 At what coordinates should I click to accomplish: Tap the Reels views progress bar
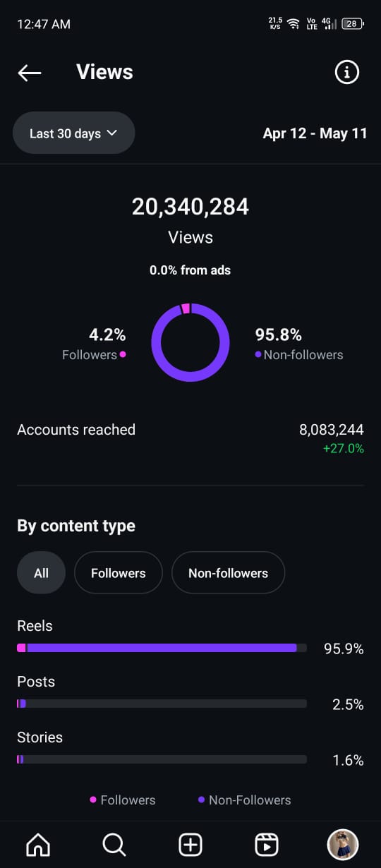(162, 647)
